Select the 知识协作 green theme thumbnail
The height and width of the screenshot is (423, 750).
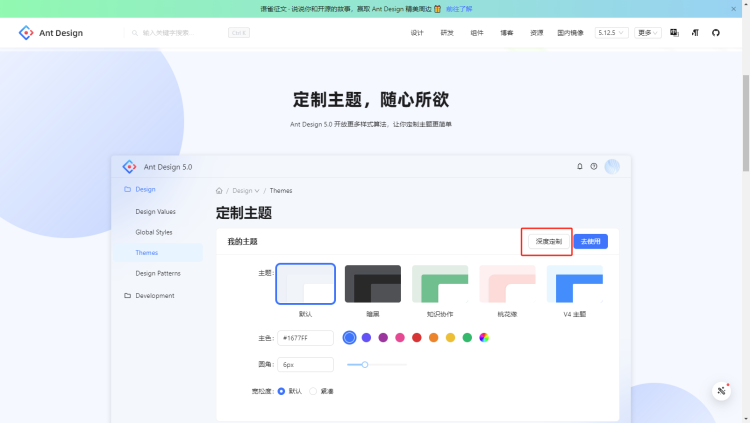(x=440, y=284)
